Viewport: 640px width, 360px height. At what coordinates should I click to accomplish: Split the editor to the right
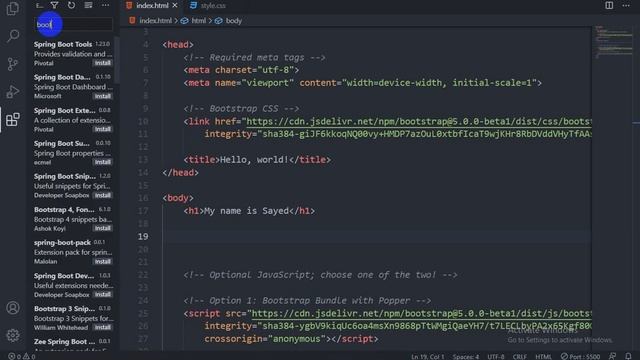pyautogui.click(x=609, y=5)
